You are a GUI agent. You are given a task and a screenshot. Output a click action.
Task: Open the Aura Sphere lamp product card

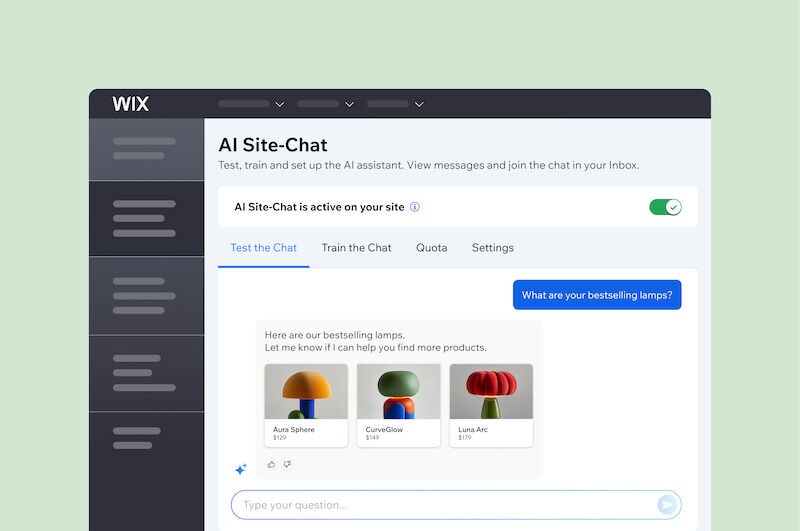(x=306, y=405)
